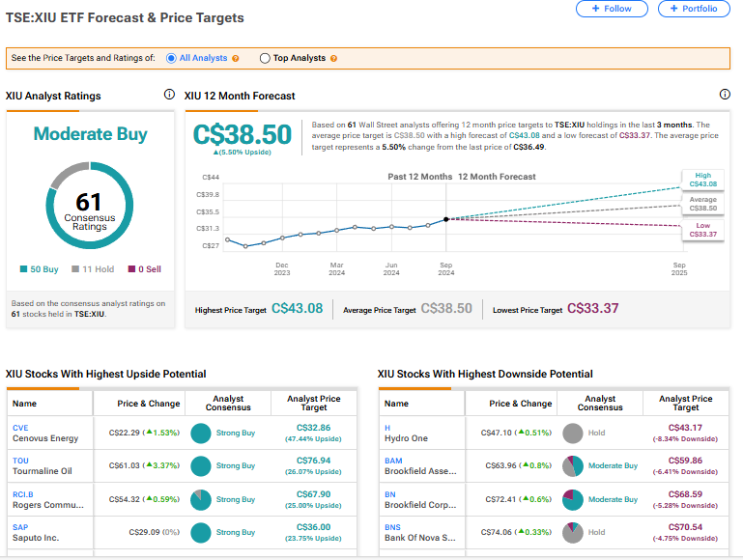Click the green up arrow in the Tourmaline row
The height and width of the screenshot is (560, 743).
(x=149, y=464)
